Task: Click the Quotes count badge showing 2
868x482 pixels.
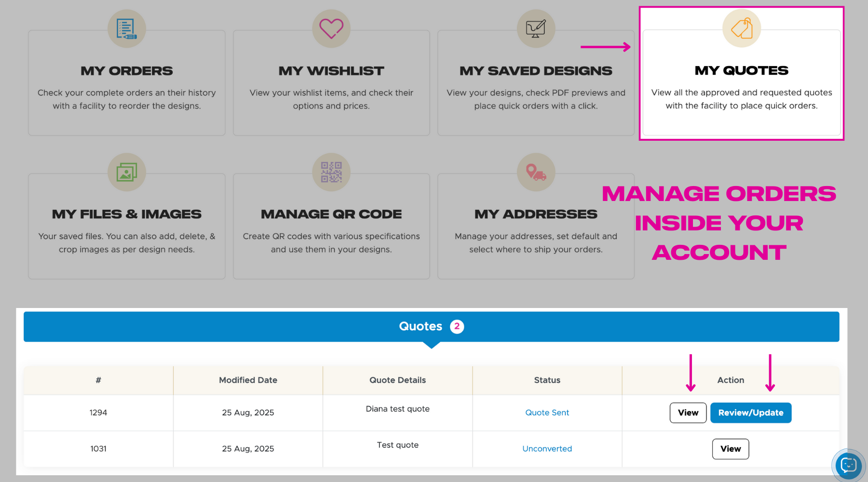Action: tap(457, 326)
